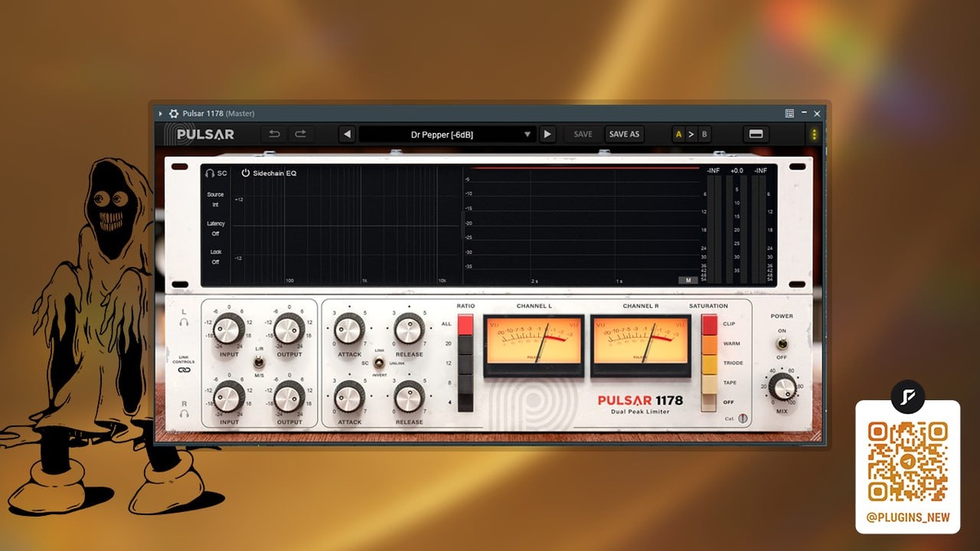Select the TAPE saturation button

point(708,382)
